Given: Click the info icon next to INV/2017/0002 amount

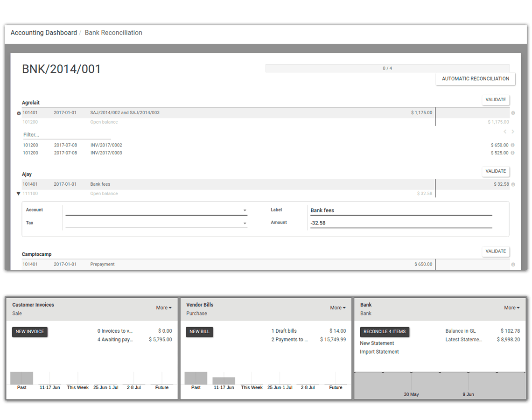Looking at the screenshot, I should coord(513,145).
